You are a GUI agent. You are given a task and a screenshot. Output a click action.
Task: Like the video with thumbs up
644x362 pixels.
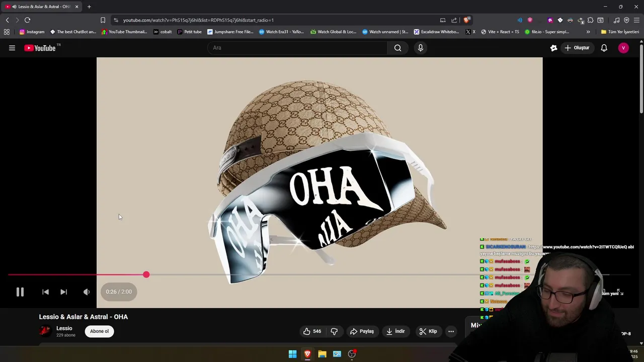pyautogui.click(x=312, y=331)
